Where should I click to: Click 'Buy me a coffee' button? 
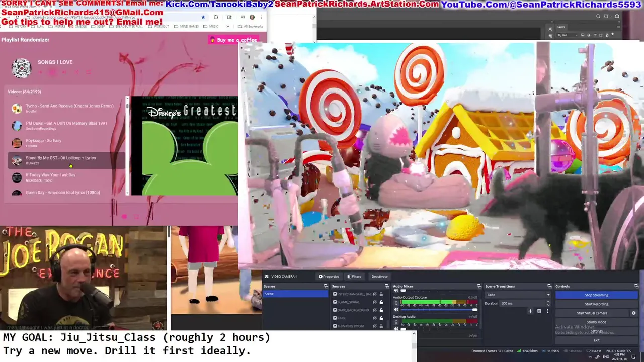click(x=233, y=40)
